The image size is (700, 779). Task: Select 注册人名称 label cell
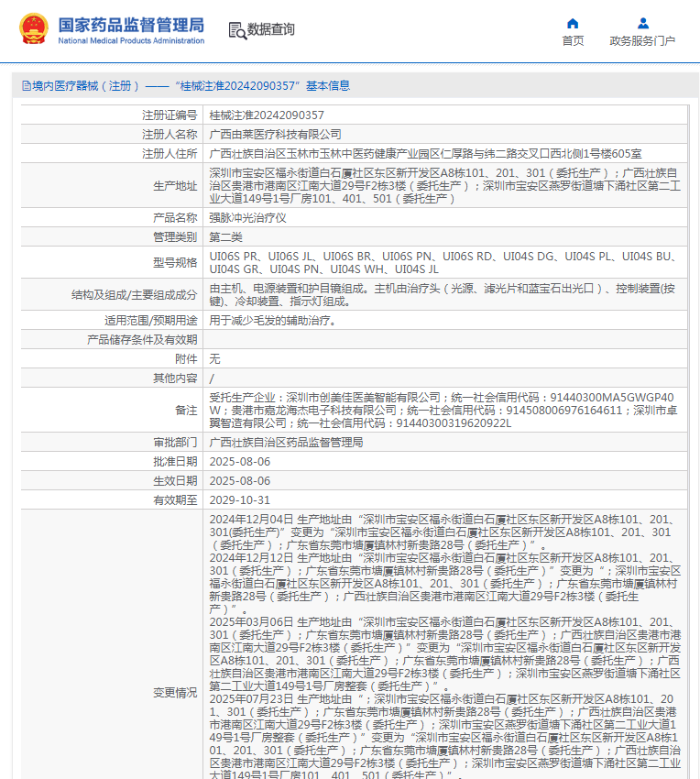click(x=112, y=135)
